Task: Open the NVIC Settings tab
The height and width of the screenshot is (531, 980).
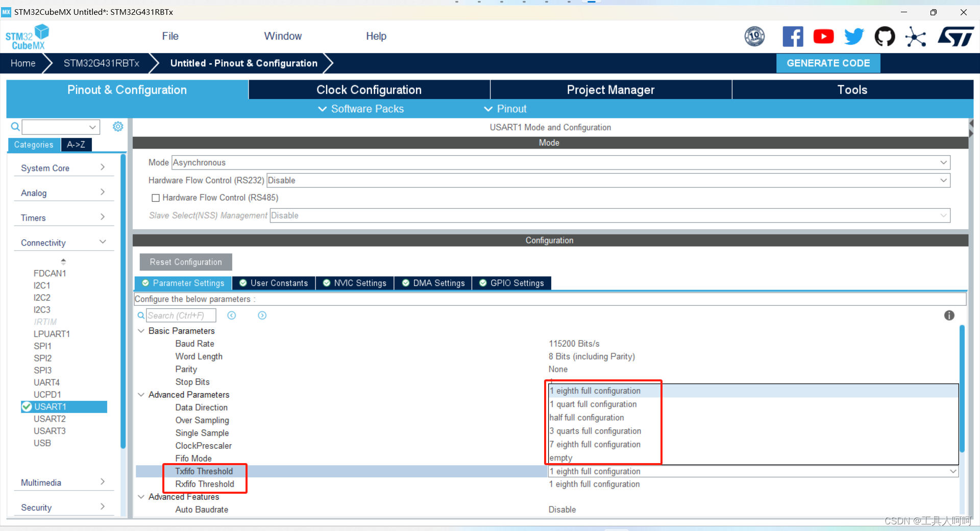Action: click(355, 283)
